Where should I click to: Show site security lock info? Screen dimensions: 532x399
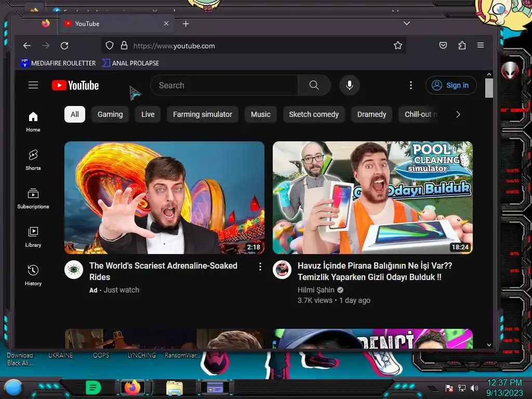pos(124,46)
